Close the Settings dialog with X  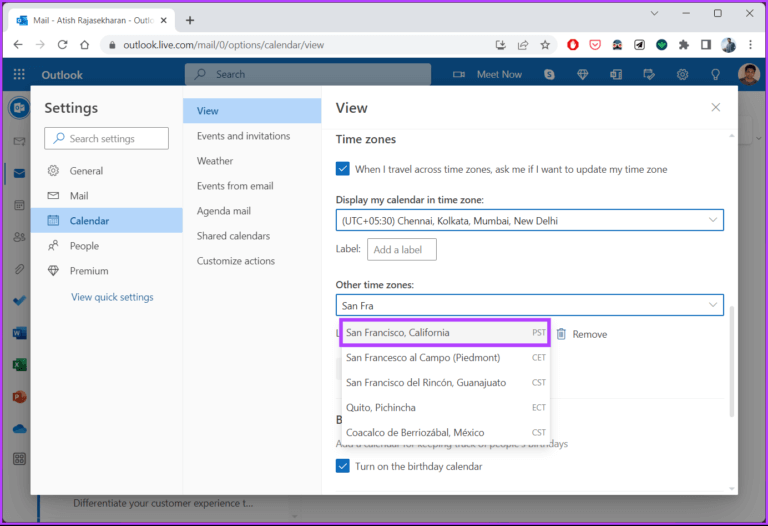click(x=716, y=107)
